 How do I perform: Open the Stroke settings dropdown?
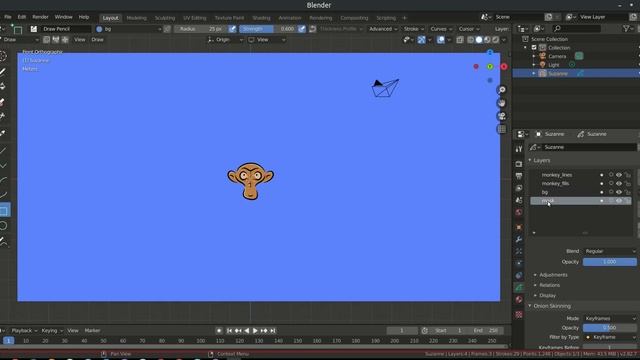(413, 29)
